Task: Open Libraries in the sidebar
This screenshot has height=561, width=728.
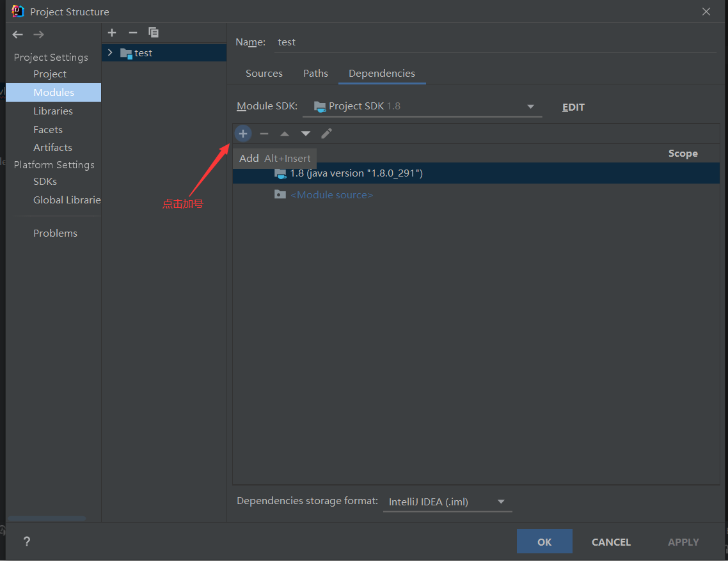Action: (53, 111)
